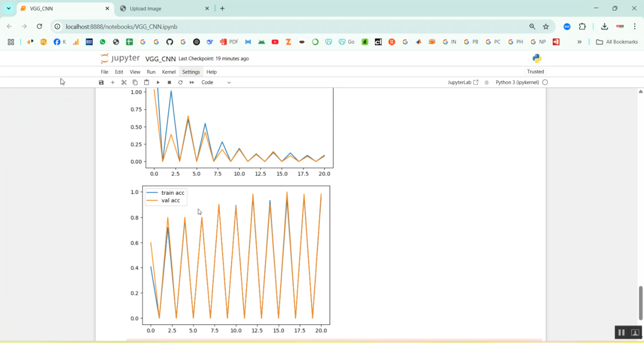Bookmark this page with the star icon
Screen dimensions: 644x343
point(546,27)
